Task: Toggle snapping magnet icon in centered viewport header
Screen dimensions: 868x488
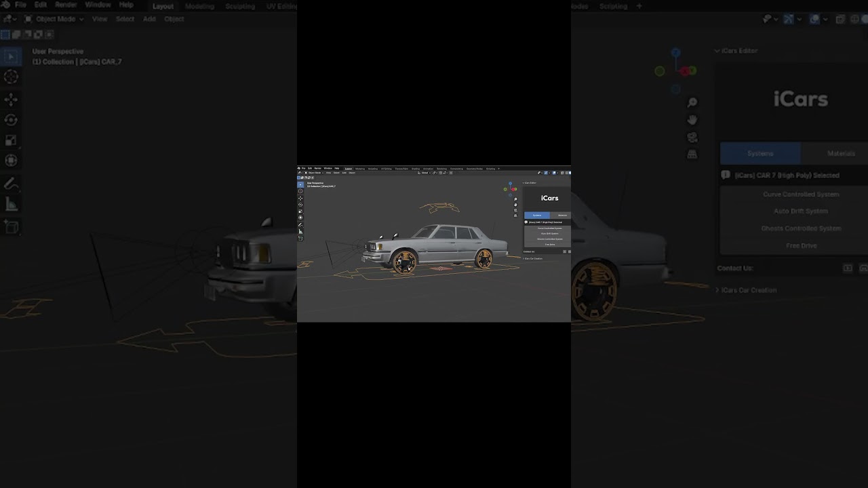Action: click(x=441, y=173)
